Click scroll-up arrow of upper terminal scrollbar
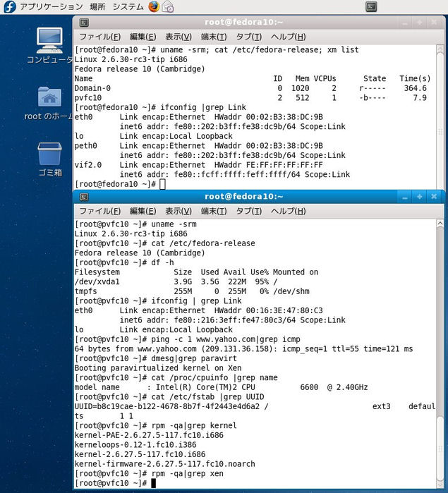 click(440, 49)
